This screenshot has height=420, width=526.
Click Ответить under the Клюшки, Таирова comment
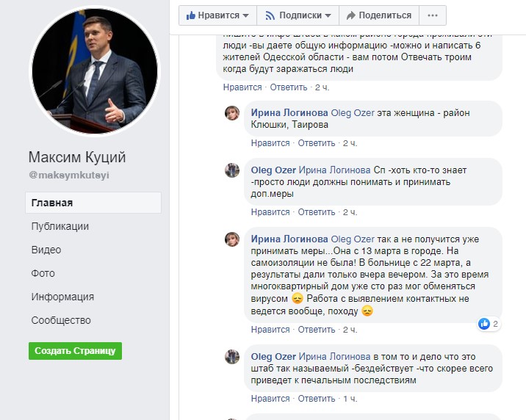pyautogui.click(x=316, y=143)
